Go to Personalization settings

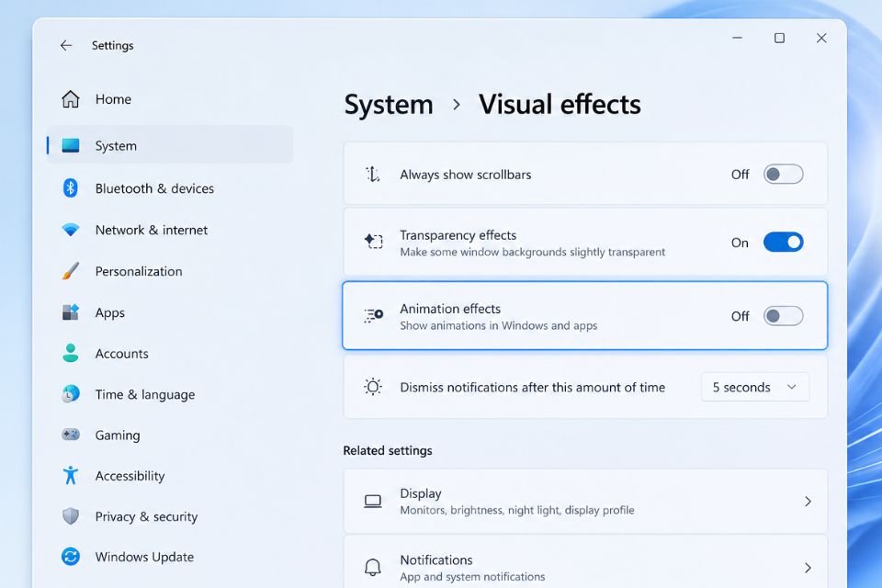coord(170,271)
